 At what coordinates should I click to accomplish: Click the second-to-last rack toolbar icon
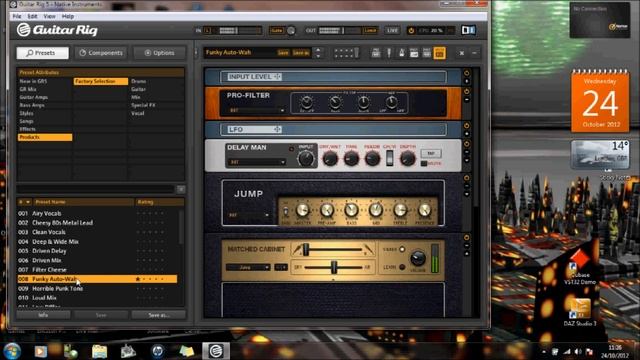[x=427, y=53]
